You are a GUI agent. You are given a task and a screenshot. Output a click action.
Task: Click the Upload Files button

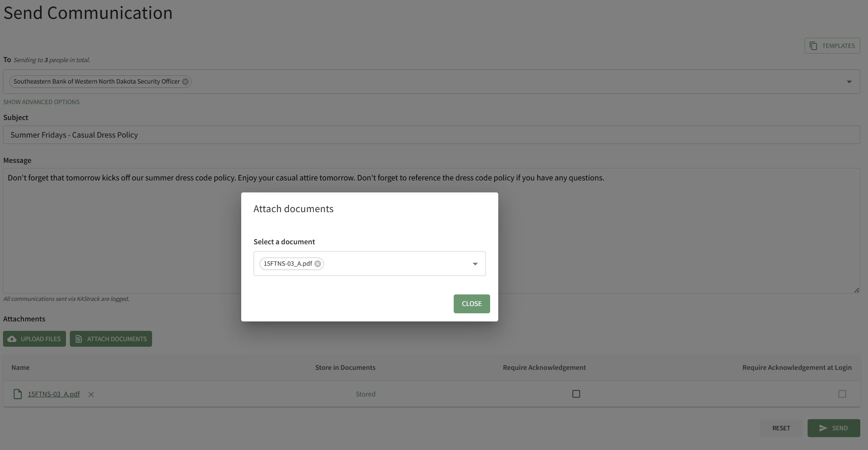click(35, 339)
